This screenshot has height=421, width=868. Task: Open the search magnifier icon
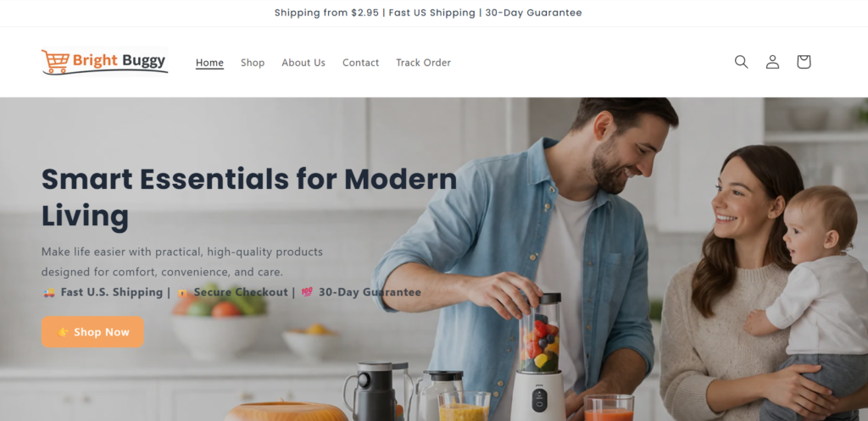coord(741,62)
